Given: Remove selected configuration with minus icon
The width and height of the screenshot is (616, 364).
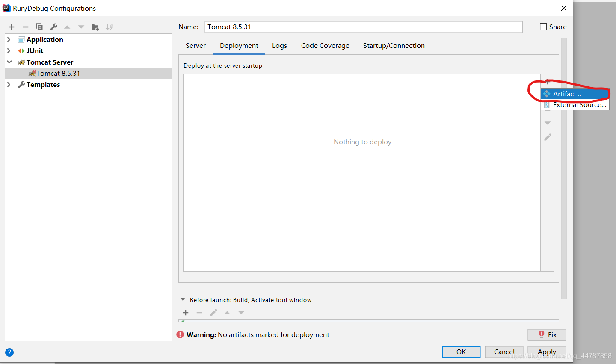Looking at the screenshot, I should 26,27.
